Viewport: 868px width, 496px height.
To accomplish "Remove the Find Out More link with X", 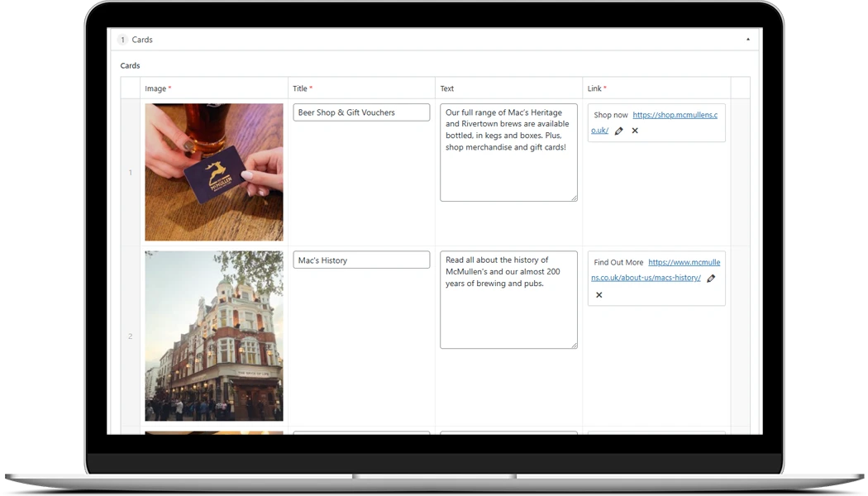I will click(599, 295).
